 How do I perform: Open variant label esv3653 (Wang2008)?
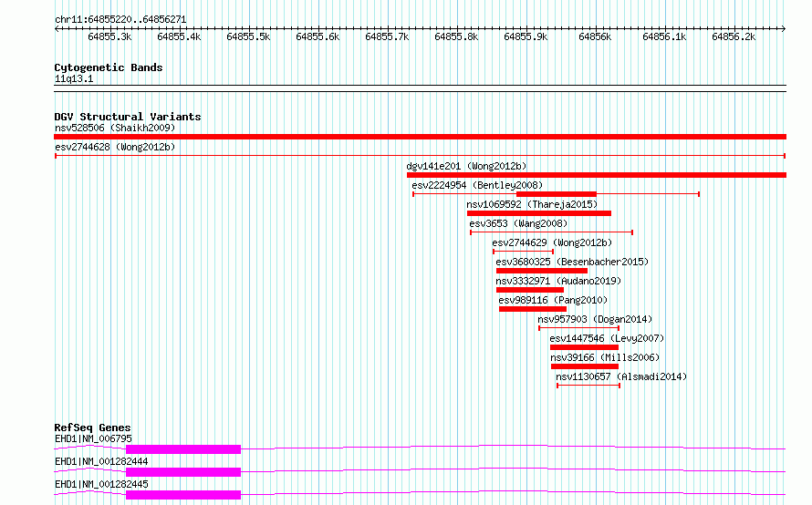click(x=518, y=223)
